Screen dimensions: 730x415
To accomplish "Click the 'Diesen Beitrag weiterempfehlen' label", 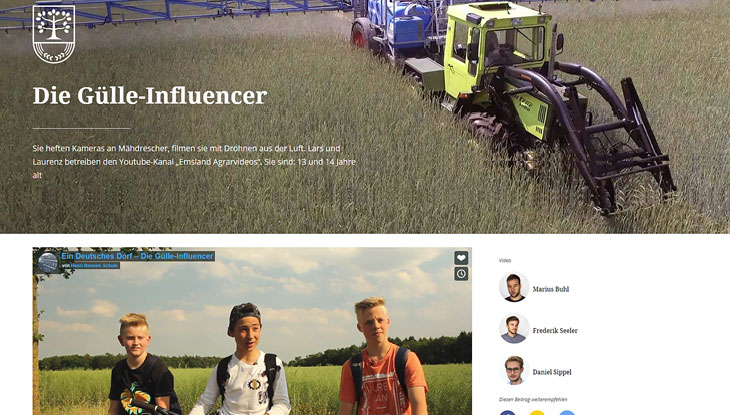I will pos(533,400).
